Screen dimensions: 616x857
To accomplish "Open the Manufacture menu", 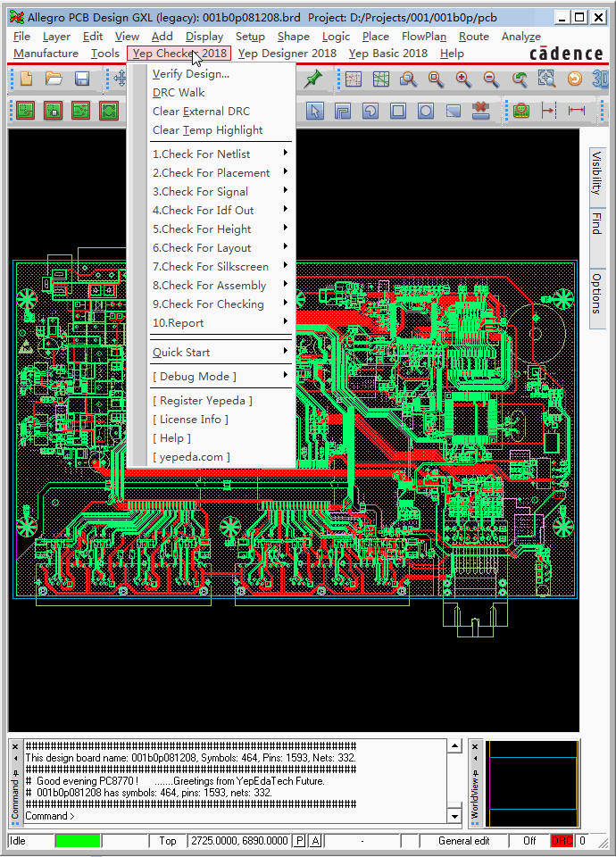I will tap(46, 54).
